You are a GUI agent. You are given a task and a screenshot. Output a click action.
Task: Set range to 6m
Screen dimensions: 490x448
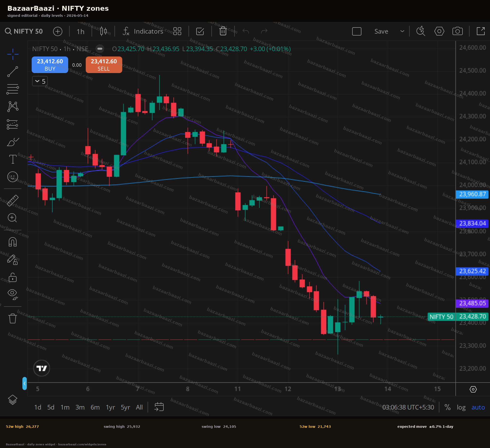click(95, 407)
